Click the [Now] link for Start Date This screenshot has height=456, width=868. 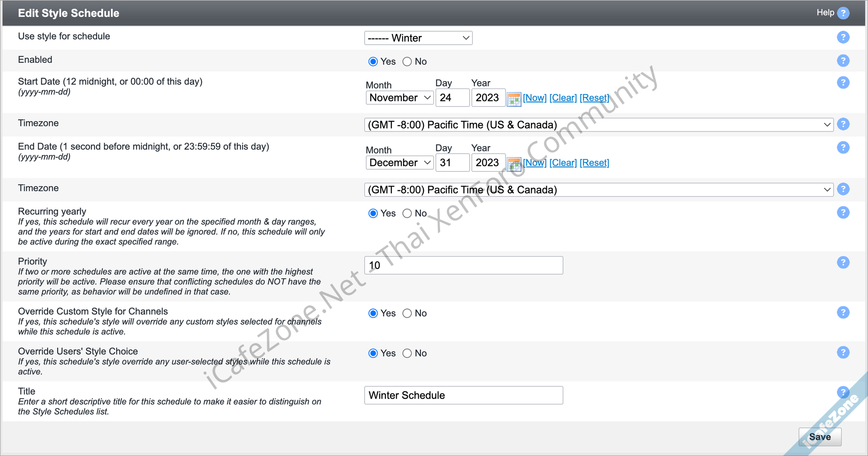click(534, 98)
